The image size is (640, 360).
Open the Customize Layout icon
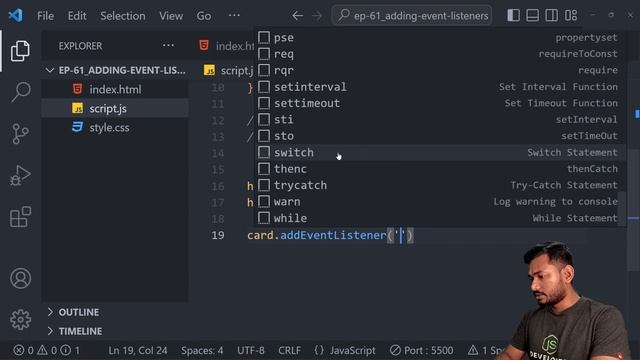coord(571,16)
